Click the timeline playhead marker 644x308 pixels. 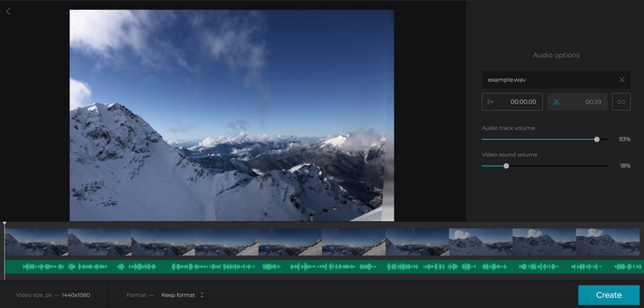point(5,224)
